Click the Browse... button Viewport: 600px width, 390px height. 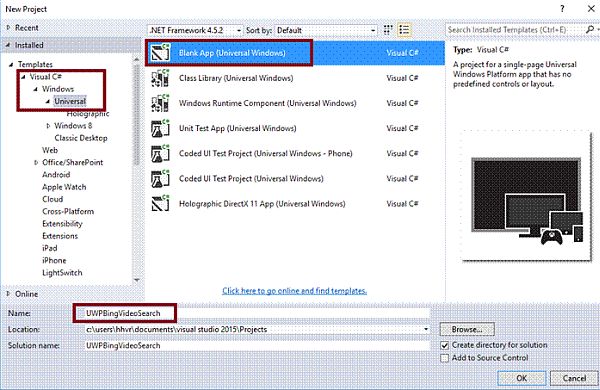[x=467, y=330]
